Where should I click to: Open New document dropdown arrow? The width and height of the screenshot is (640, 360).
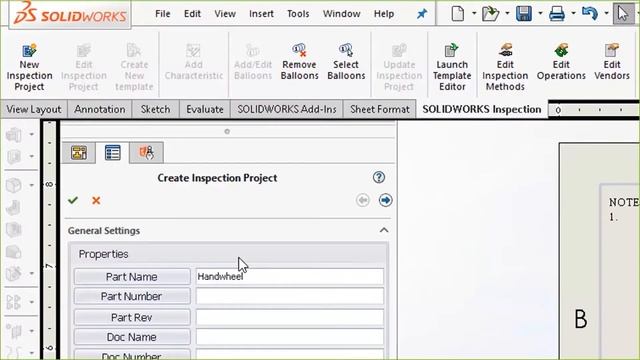(474, 13)
